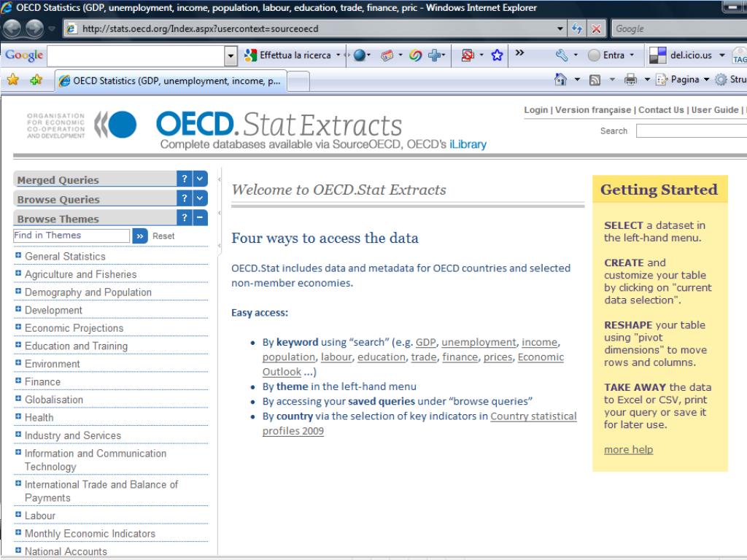
Task: Expand the General Statistics theme
Action: pos(18,255)
